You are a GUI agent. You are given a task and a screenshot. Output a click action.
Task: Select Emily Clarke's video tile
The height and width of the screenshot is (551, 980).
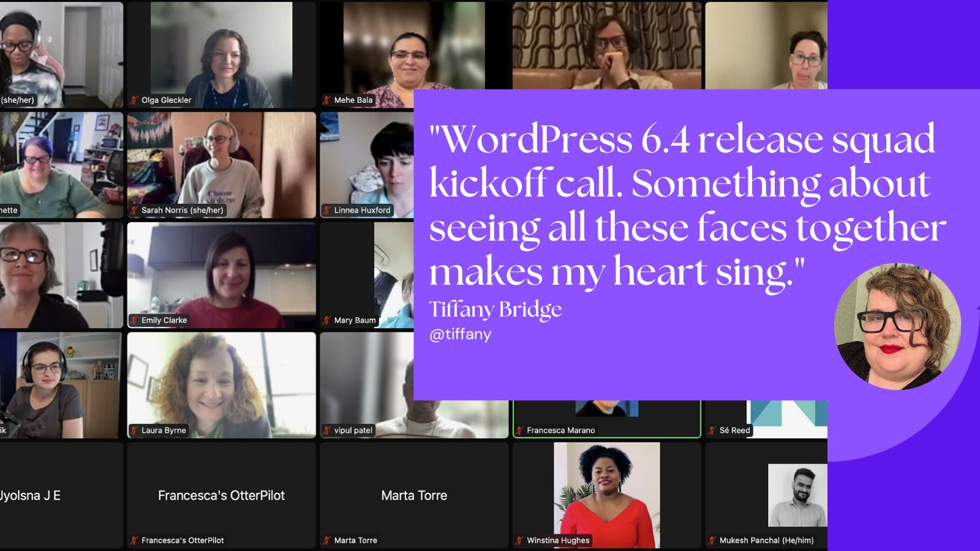[x=221, y=275]
